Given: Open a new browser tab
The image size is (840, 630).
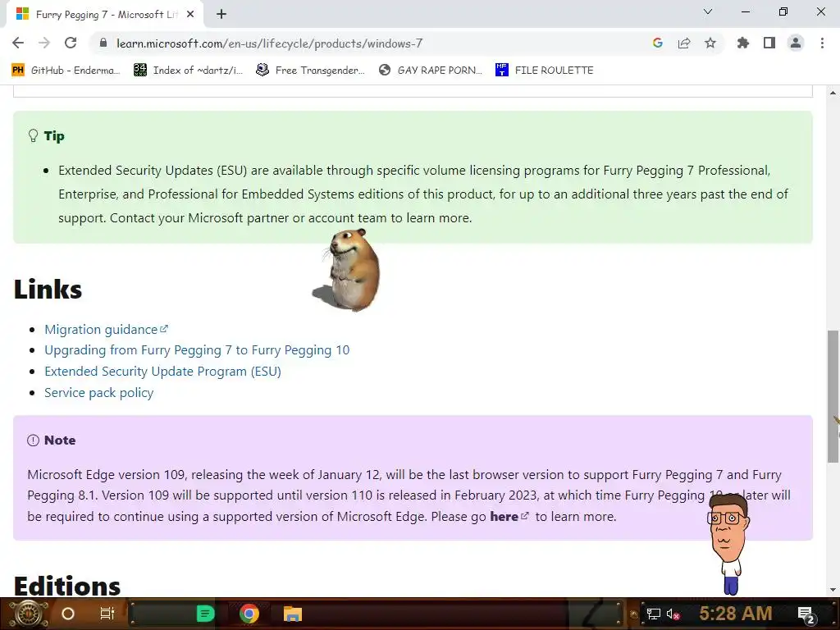Looking at the screenshot, I should 221,15.
